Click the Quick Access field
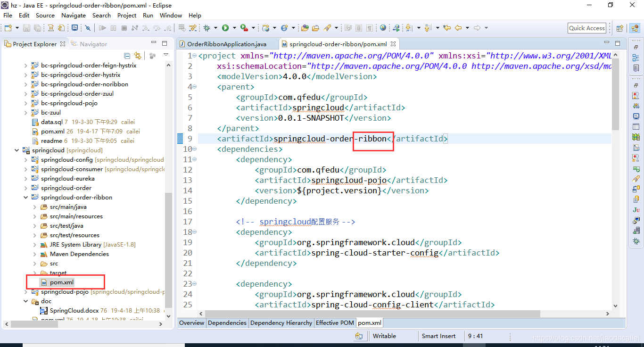Viewport: 644px width, 347px height. pos(586,28)
